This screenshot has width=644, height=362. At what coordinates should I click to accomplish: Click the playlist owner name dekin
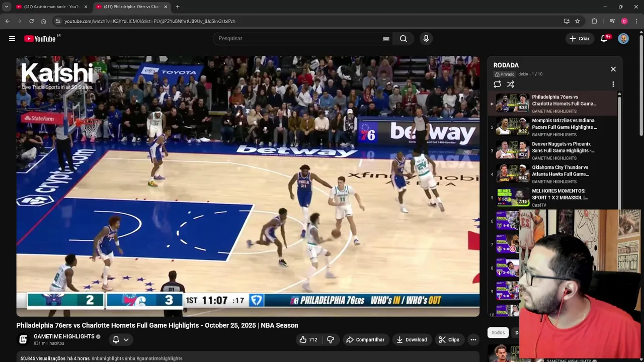(x=523, y=74)
